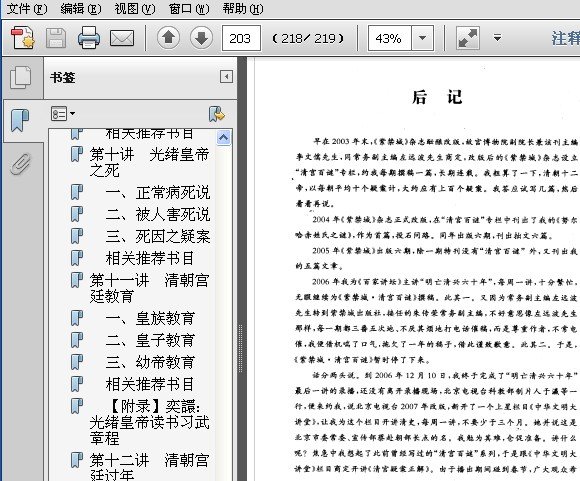Select bookmark 第十一讲 清朝宫廷教育
Image resolution: width=580 pixels, height=481 pixels.
[x=149, y=288]
